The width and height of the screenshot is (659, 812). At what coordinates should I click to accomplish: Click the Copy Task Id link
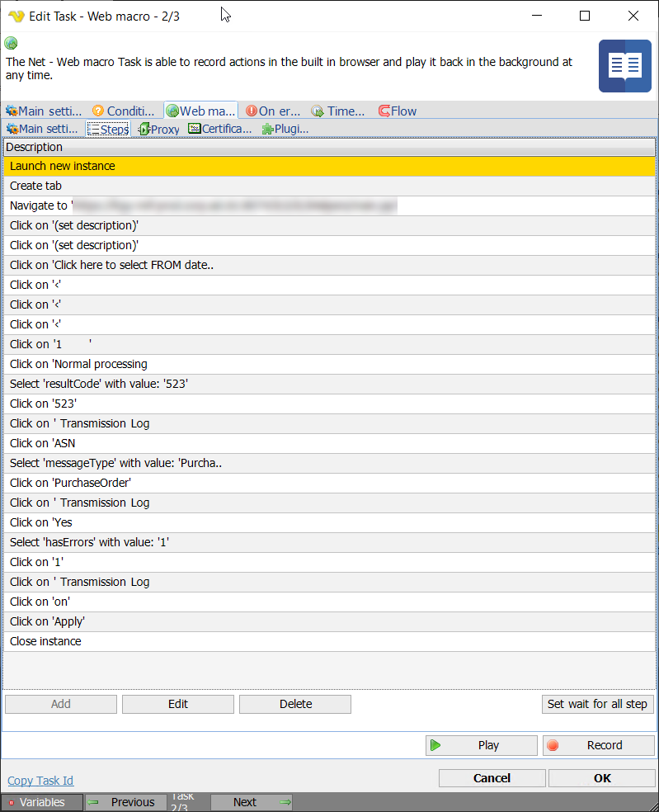pos(40,781)
